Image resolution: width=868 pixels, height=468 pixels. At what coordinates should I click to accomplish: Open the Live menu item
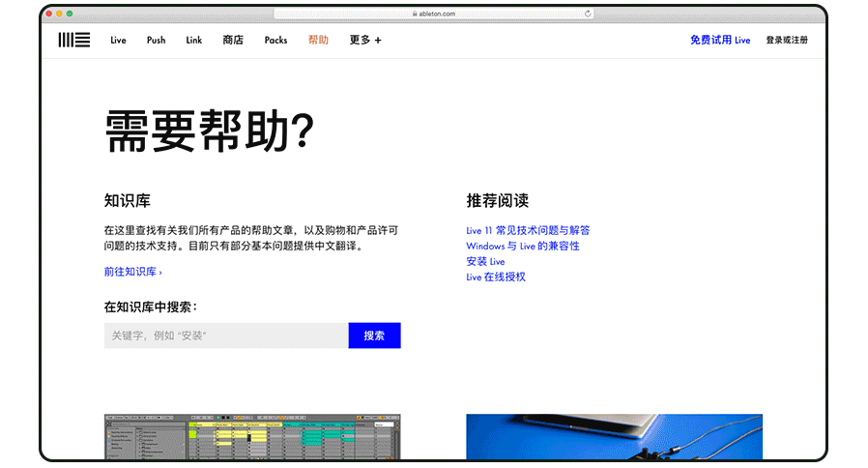[x=118, y=40]
